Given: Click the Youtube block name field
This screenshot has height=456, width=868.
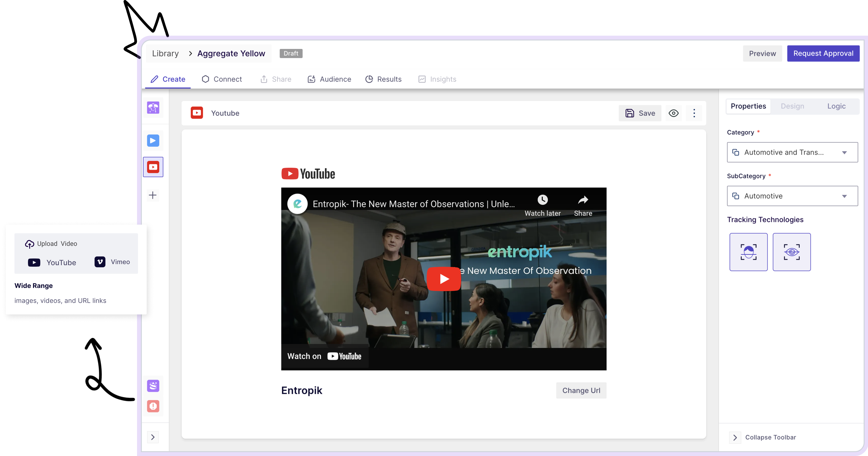Looking at the screenshot, I should (x=225, y=114).
